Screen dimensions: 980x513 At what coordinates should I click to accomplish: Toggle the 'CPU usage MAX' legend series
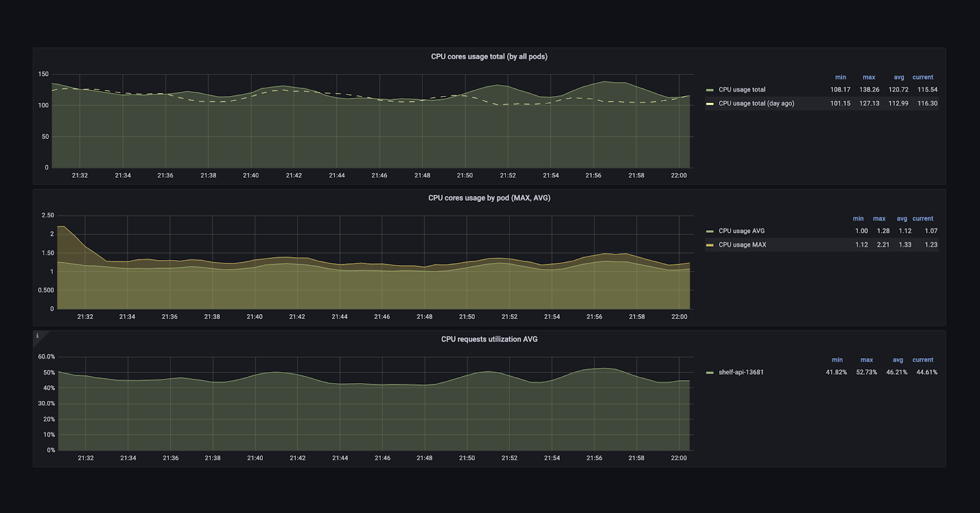[x=742, y=245]
